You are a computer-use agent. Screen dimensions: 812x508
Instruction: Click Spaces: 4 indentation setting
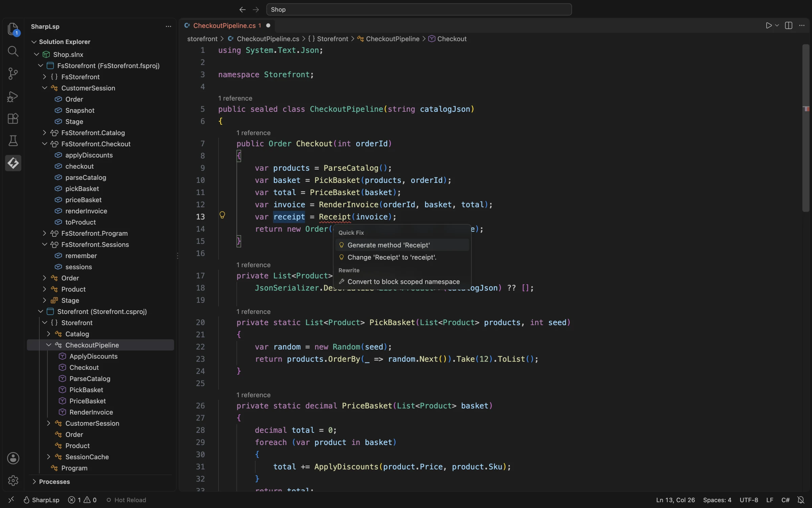717,500
